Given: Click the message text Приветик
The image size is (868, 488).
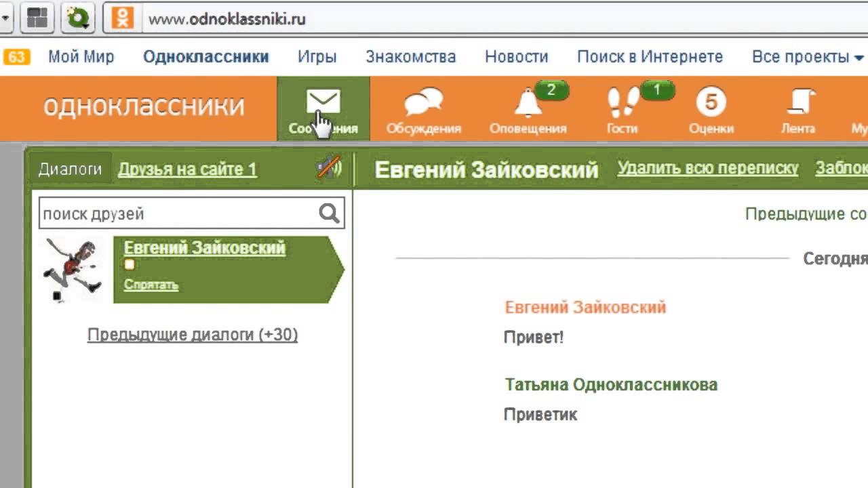Looking at the screenshot, I should tap(540, 414).
